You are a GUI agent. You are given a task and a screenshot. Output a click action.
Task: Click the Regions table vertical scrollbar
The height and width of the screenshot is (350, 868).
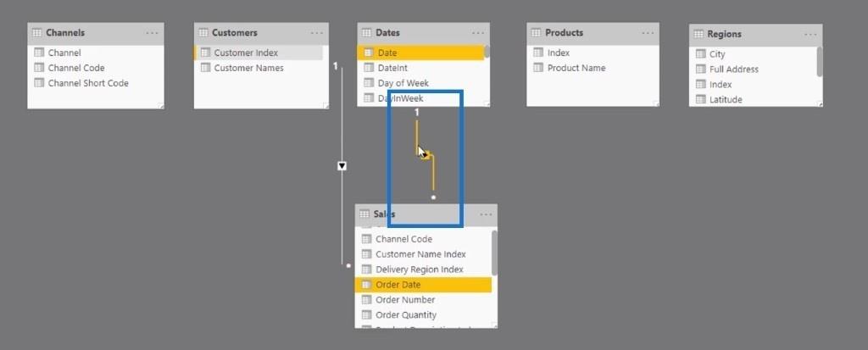tap(820, 62)
